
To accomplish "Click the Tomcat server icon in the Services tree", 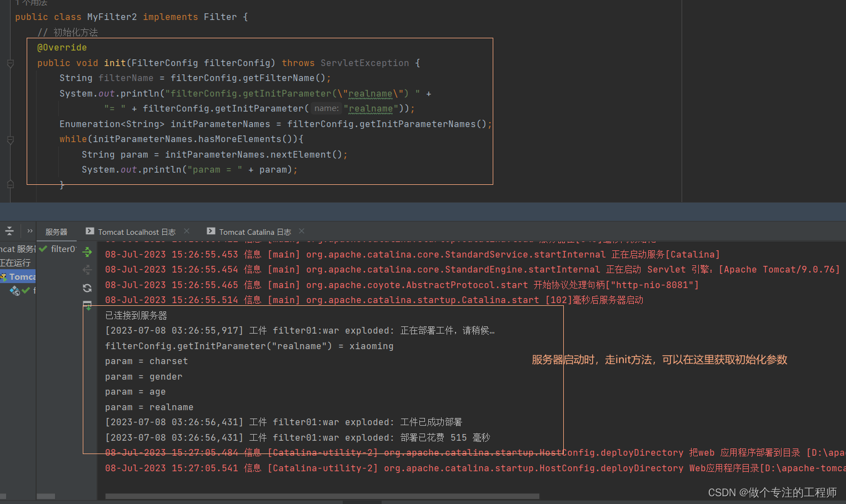I will 4,276.
